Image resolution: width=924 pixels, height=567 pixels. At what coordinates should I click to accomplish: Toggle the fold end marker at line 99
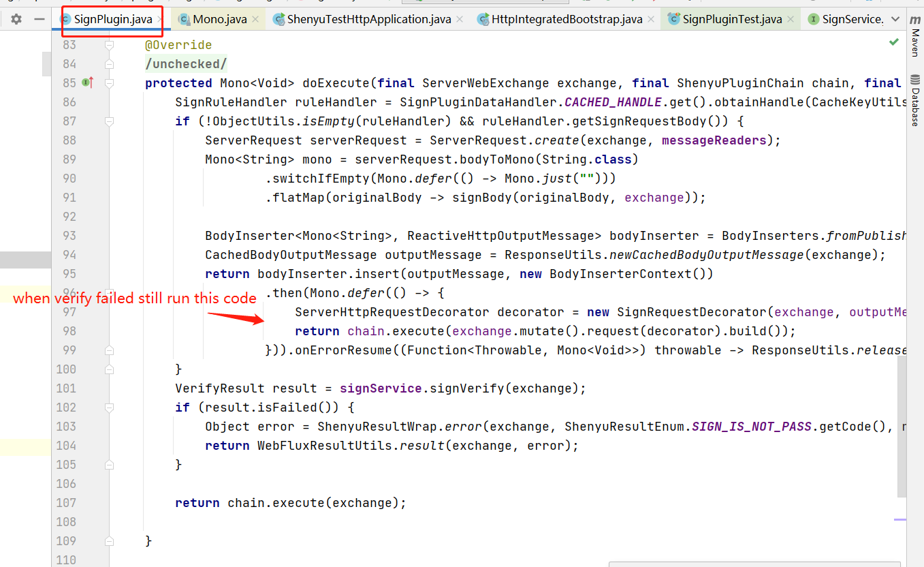[109, 350]
